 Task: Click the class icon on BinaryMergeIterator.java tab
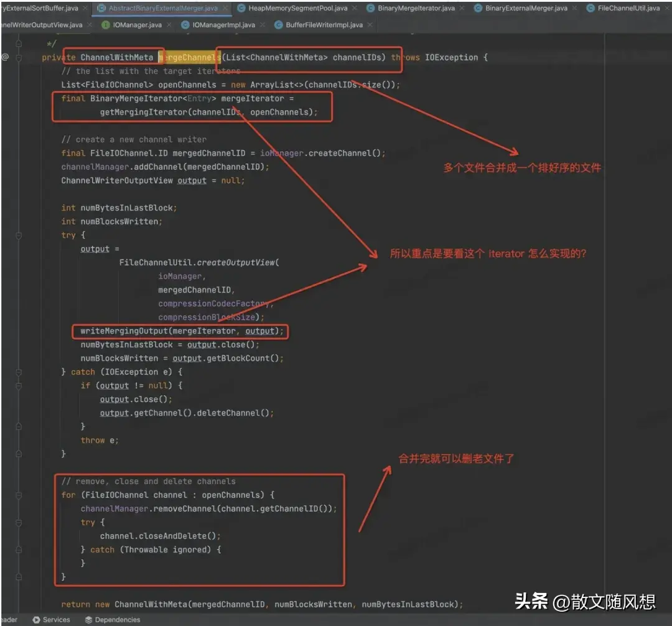point(370,8)
